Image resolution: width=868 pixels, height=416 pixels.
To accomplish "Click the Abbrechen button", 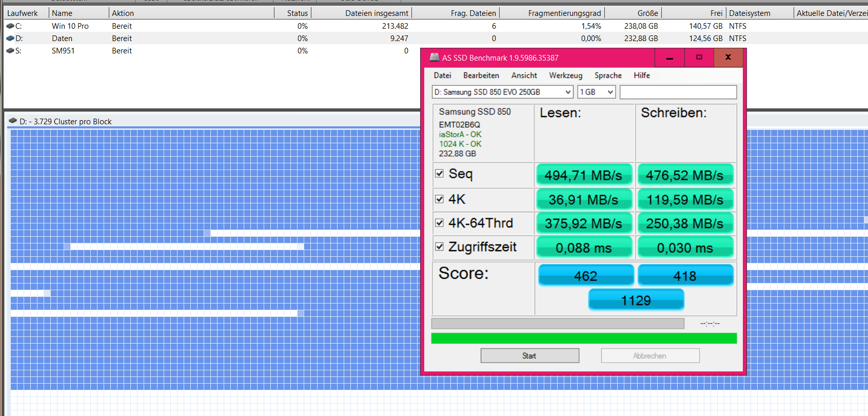I will pyautogui.click(x=650, y=356).
